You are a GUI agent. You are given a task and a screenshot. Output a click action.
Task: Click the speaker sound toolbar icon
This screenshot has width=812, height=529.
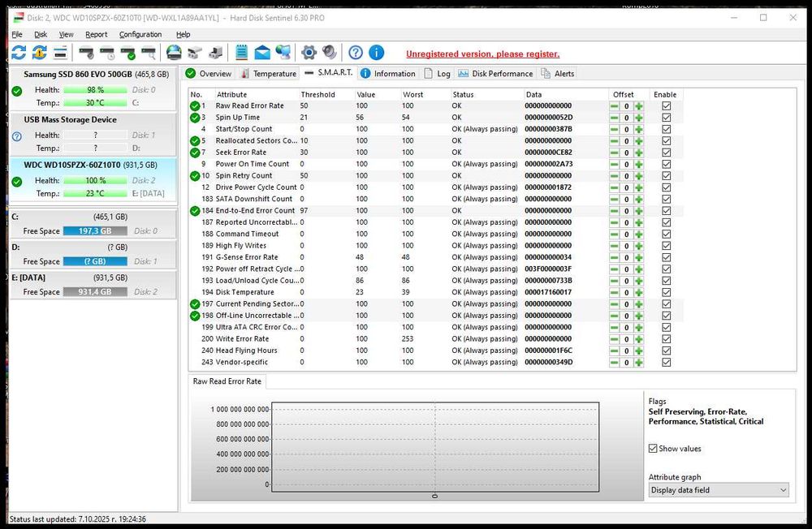click(329, 53)
